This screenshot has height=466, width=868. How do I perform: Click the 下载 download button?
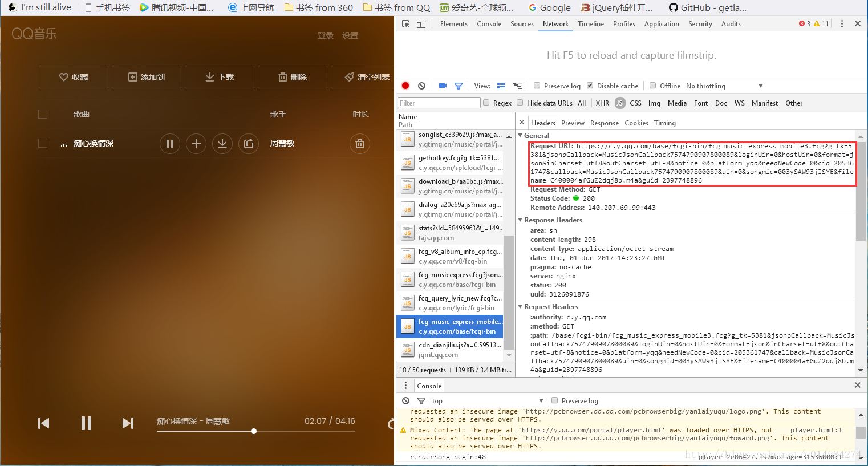[220, 77]
